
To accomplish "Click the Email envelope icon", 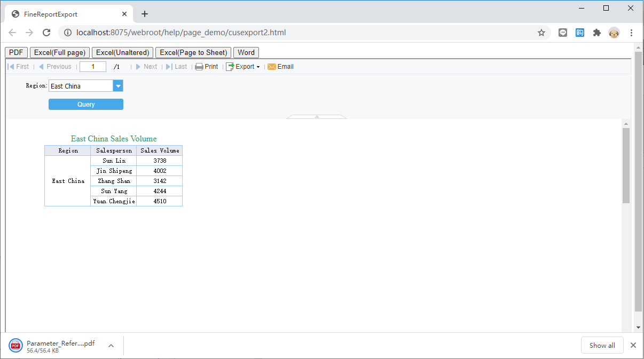I will coord(272,67).
